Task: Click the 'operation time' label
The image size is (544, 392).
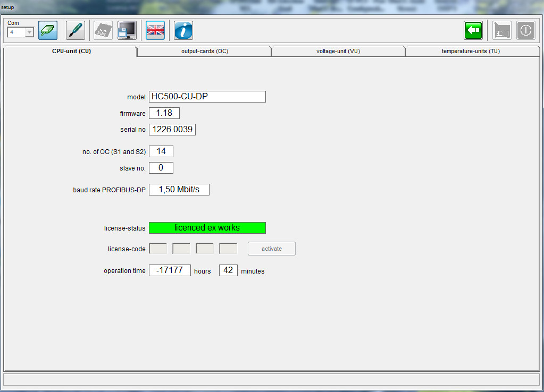Action: (x=124, y=271)
